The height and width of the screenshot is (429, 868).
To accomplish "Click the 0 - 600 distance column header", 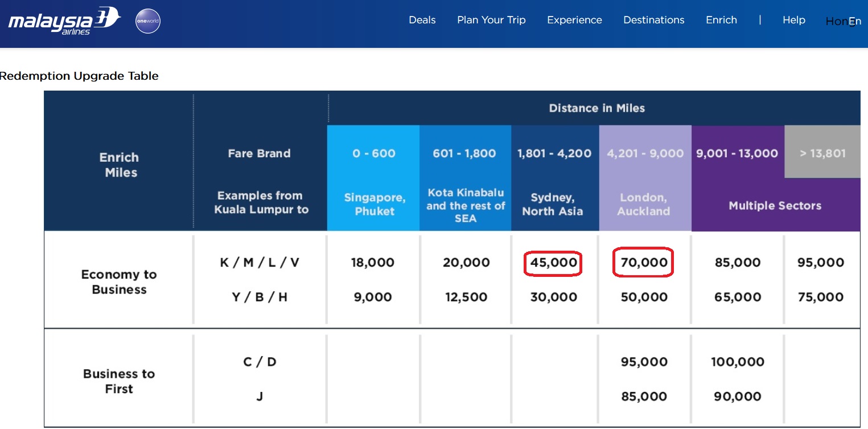I will pyautogui.click(x=373, y=153).
